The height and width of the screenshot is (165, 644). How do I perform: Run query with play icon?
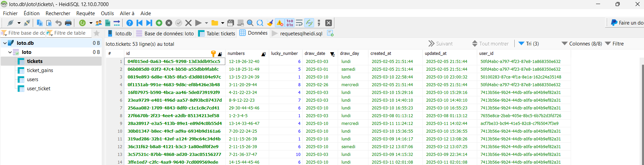198,23
